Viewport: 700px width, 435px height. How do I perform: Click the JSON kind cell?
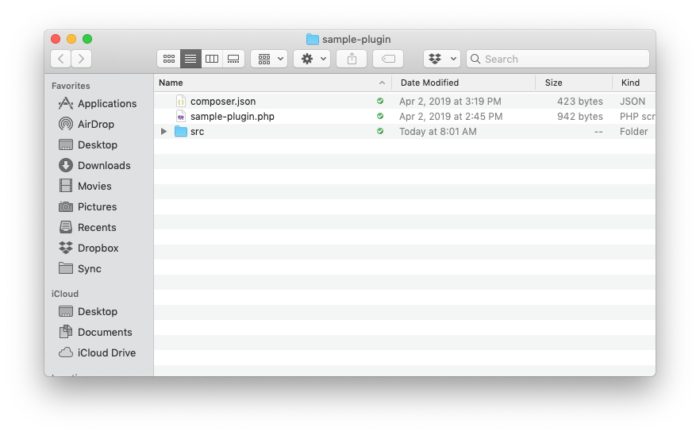point(632,101)
